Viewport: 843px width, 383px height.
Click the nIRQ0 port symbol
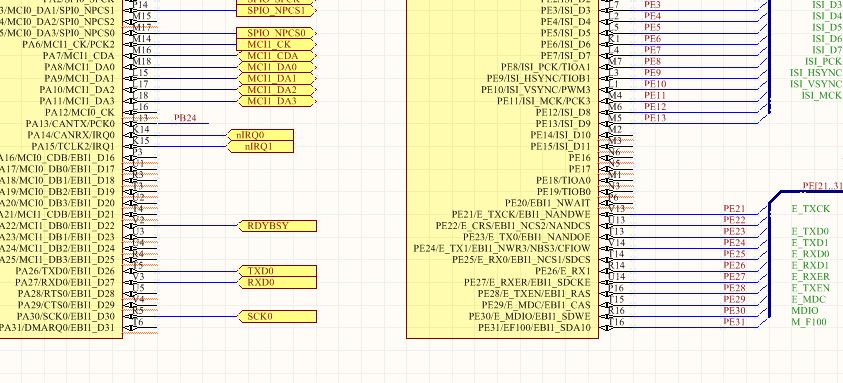[x=261, y=135]
